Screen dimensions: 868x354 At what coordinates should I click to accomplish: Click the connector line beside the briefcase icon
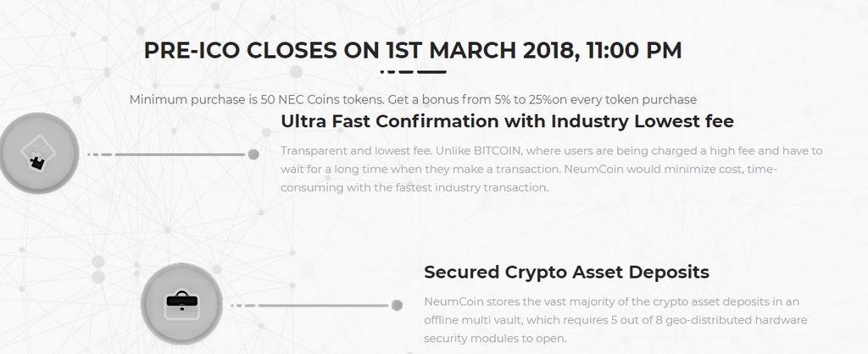pyautogui.click(x=323, y=306)
